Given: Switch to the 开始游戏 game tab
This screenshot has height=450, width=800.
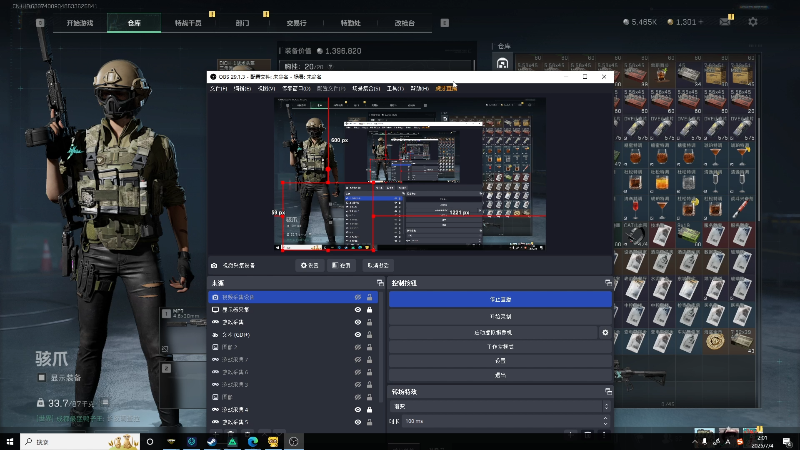Looking at the screenshot, I should (80, 22).
